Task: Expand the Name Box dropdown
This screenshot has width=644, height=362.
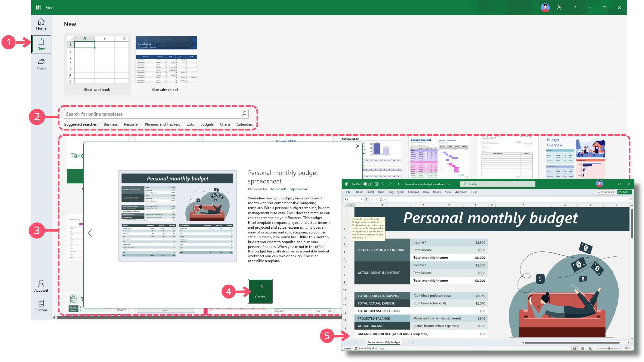Action: (362, 199)
